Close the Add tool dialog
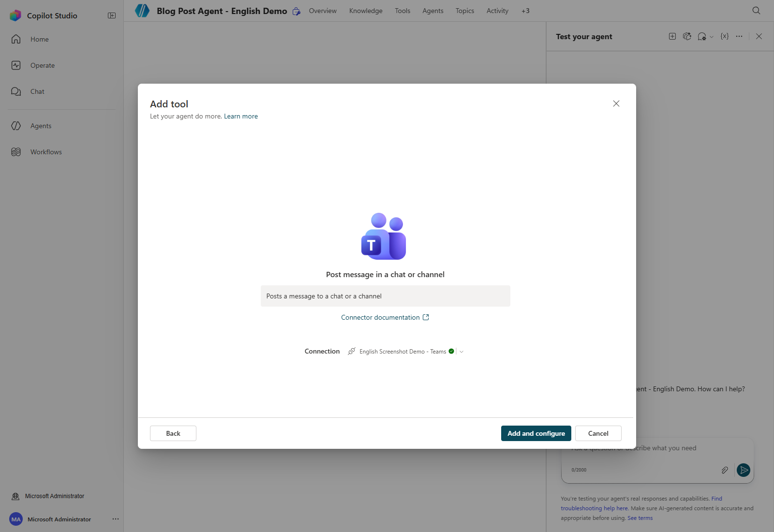 tap(616, 103)
